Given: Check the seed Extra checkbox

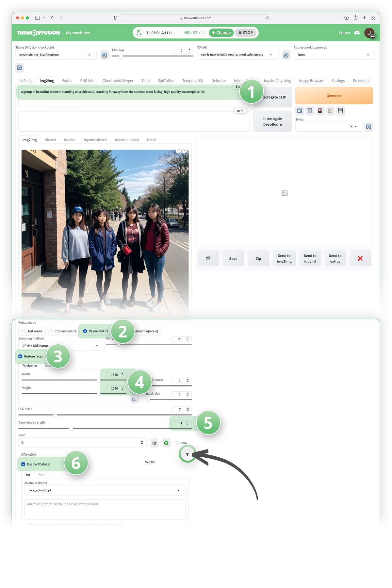Looking at the screenshot, I should [176, 443].
